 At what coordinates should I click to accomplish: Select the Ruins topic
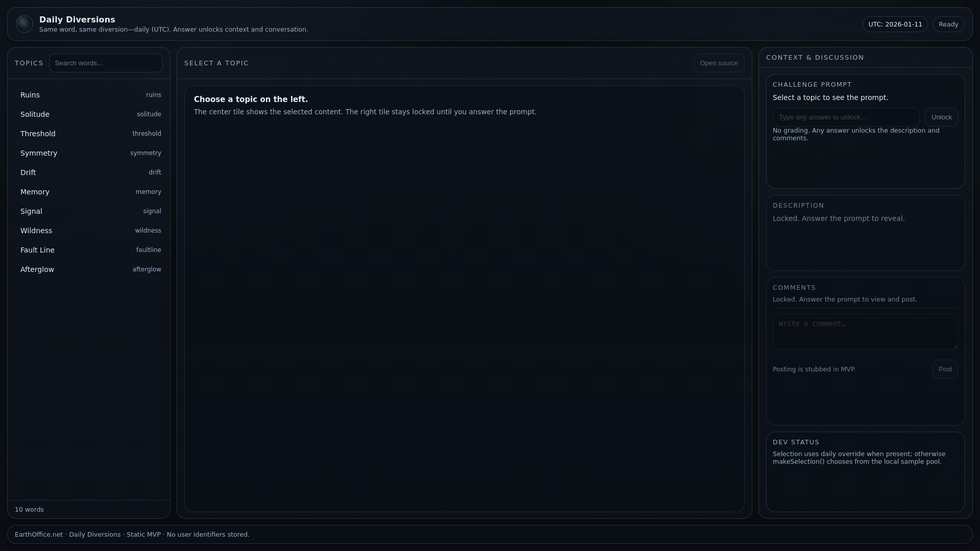click(x=89, y=95)
